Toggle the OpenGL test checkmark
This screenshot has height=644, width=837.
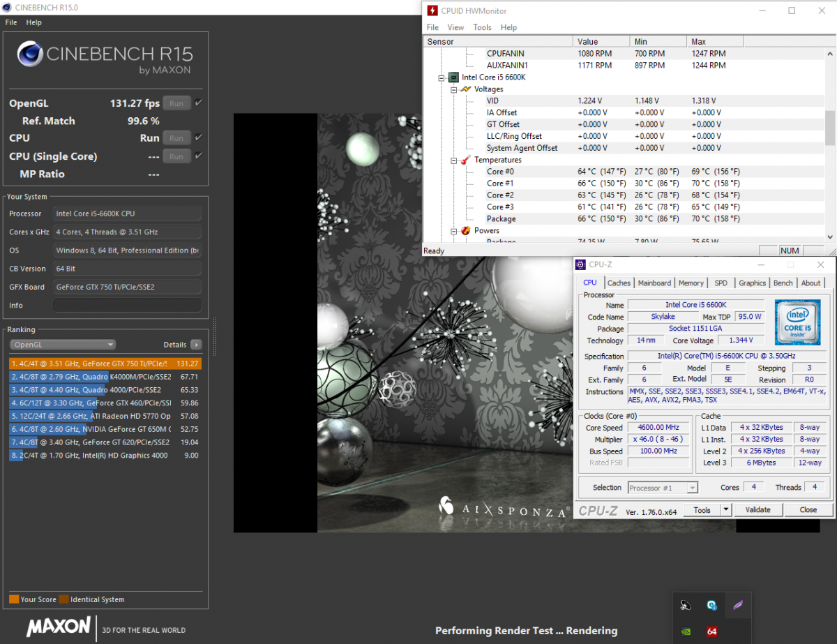pos(199,103)
